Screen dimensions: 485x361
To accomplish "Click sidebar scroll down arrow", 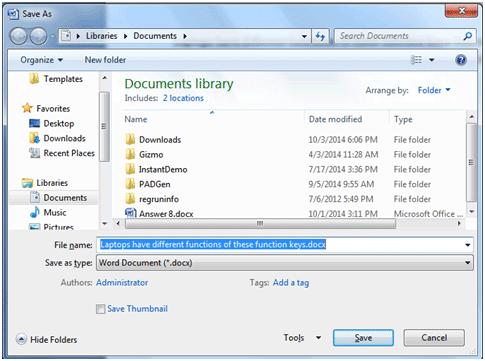I will (x=105, y=223).
